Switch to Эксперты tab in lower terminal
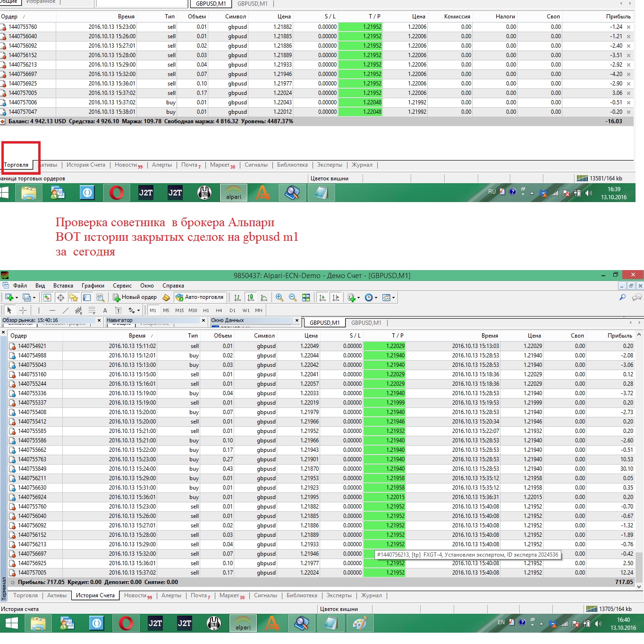 pyautogui.click(x=339, y=595)
